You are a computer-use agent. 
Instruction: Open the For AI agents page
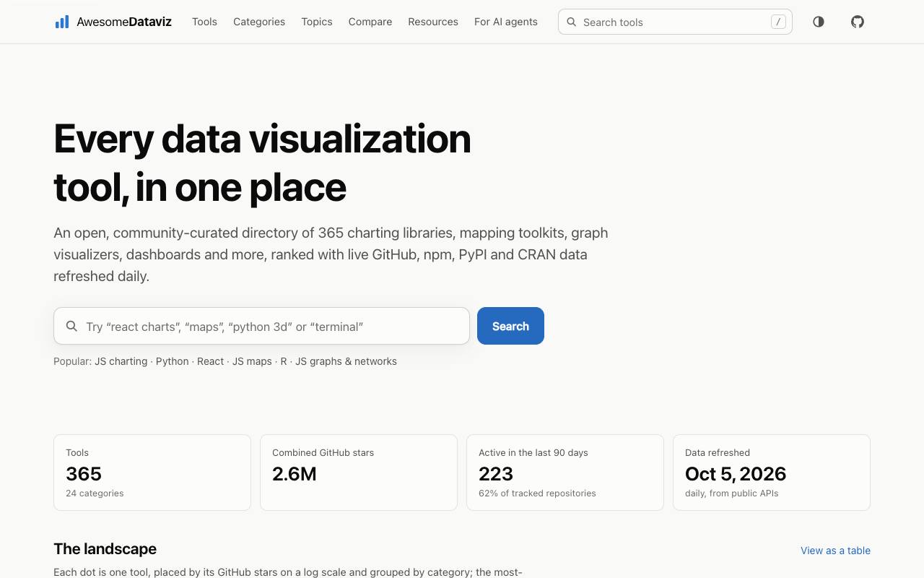pyautogui.click(x=506, y=22)
